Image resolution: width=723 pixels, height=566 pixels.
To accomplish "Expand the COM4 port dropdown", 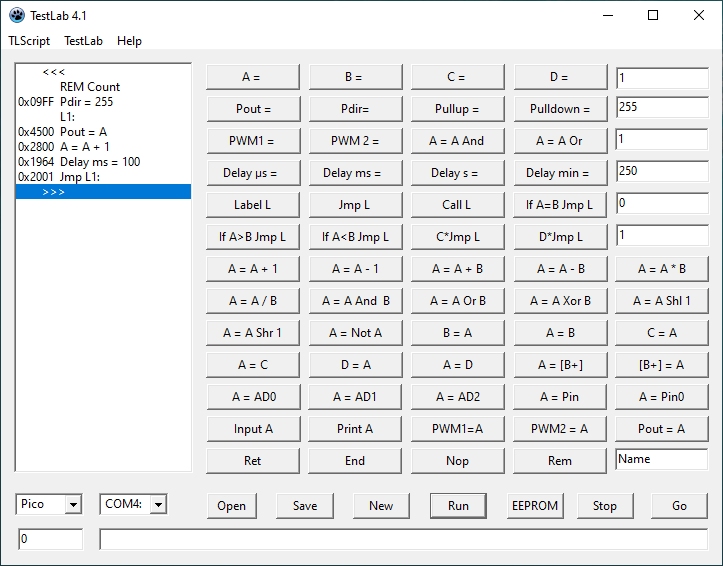I will 158,505.
